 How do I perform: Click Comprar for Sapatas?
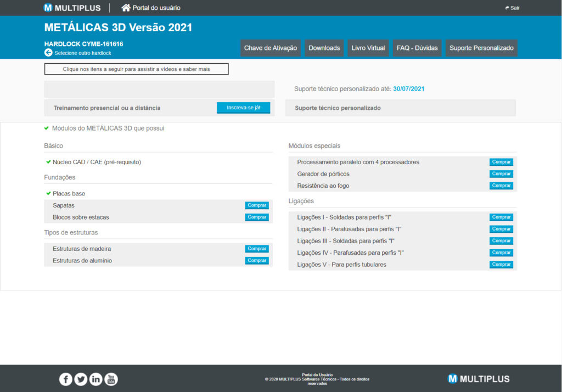pyautogui.click(x=257, y=205)
